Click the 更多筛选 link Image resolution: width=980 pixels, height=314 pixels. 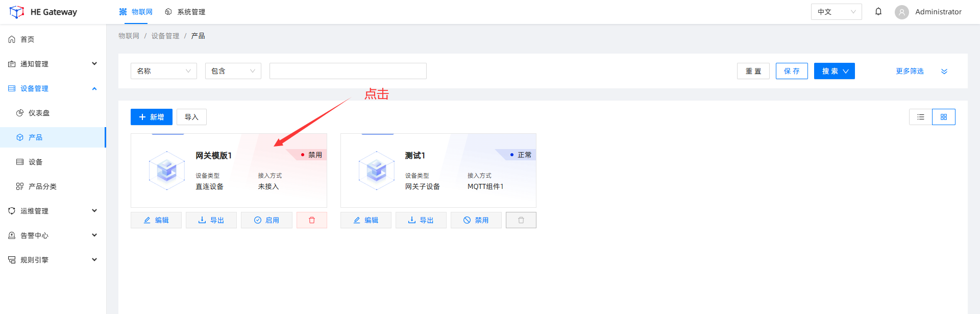pos(910,71)
